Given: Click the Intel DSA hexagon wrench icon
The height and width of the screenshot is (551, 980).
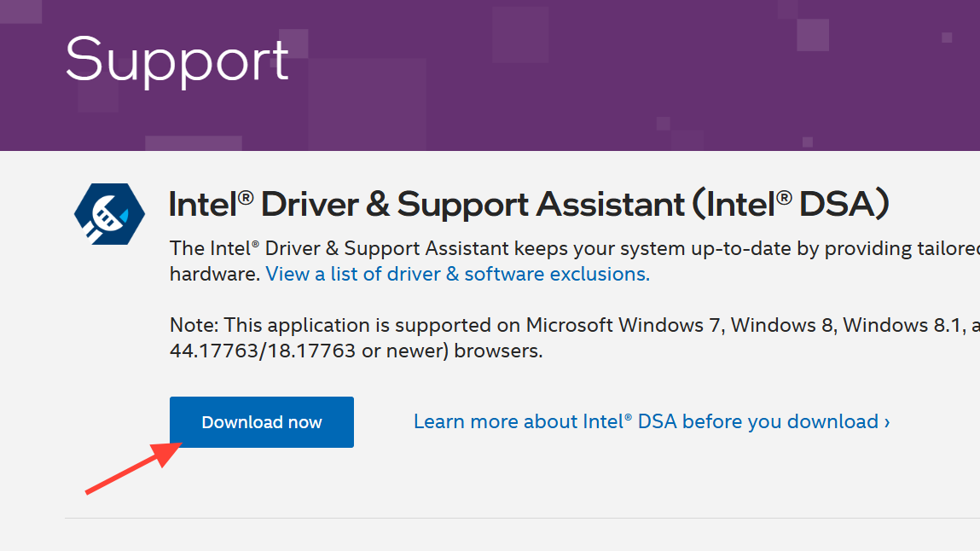Looking at the screenshot, I should (109, 213).
